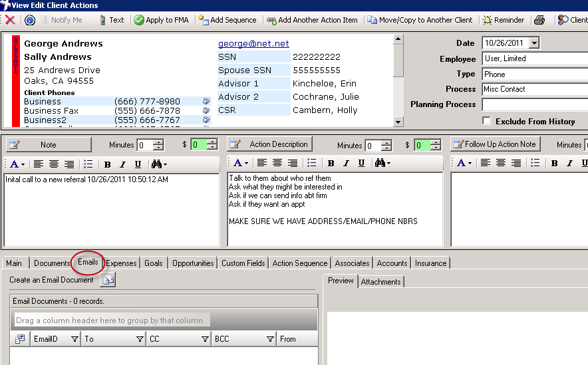This screenshot has width=588, height=365.
Task: Click the Action Description button
Action: click(x=269, y=144)
